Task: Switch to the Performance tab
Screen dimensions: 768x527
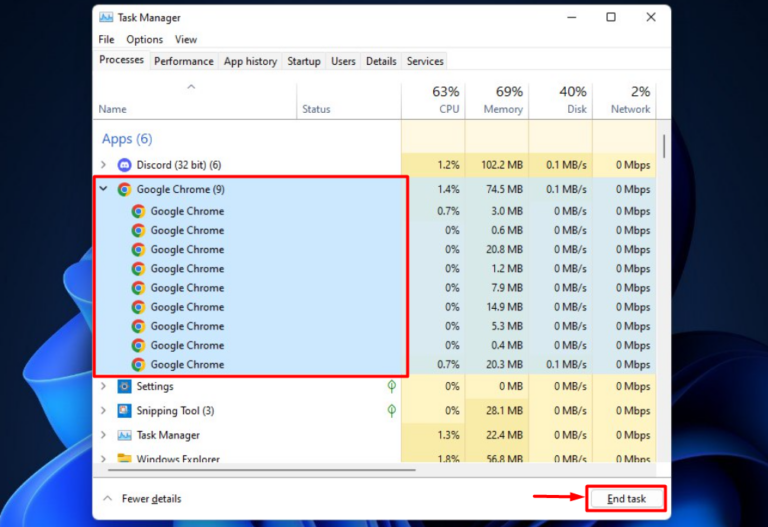Action: coord(184,61)
